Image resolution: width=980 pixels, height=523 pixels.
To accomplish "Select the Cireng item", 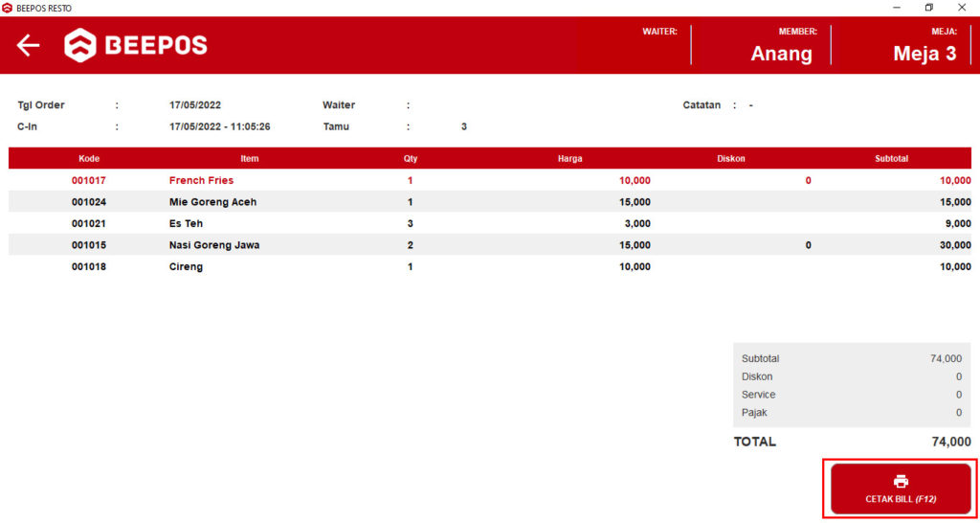I will click(490, 266).
